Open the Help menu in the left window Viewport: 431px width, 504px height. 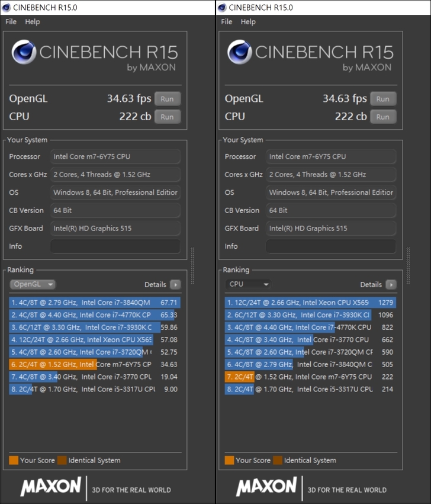point(33,22)
